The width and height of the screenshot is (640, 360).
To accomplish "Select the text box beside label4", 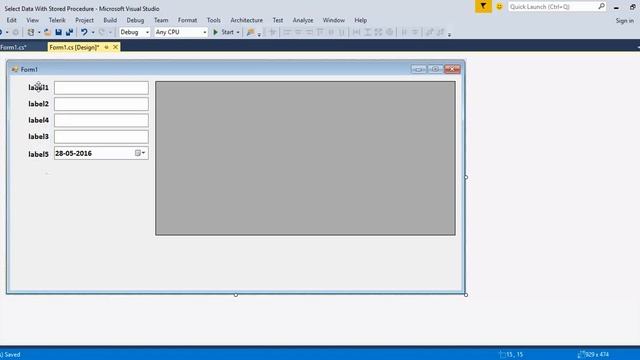I will click(101, 120).
